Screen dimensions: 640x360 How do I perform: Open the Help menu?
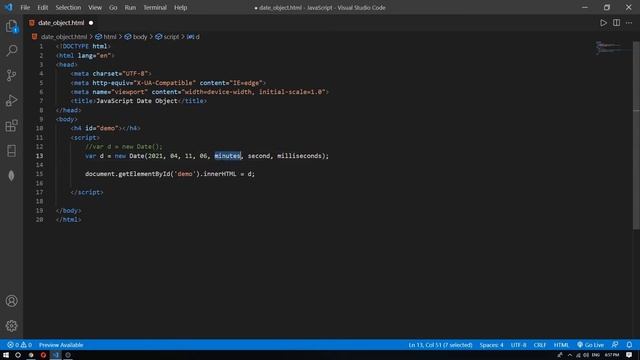[180, 7]
